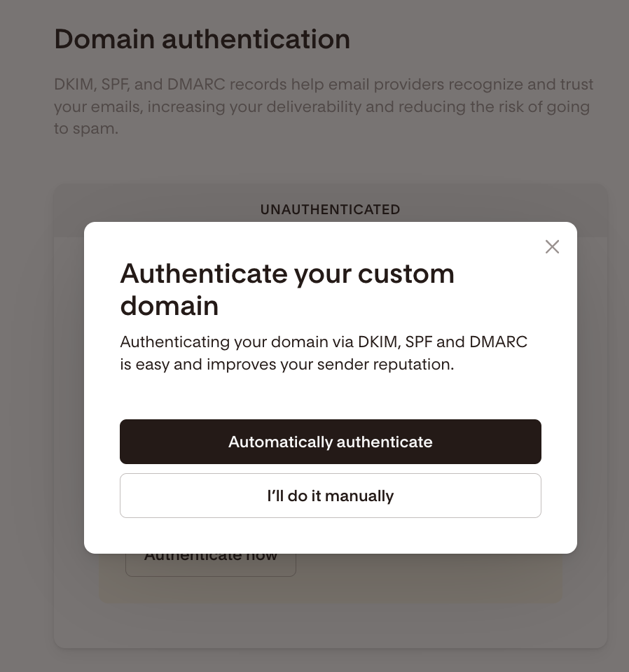Click the DKIM, SPF and DMARC dialog description
629x672 pixels.
pyautogui.click(x=324, y=353)
